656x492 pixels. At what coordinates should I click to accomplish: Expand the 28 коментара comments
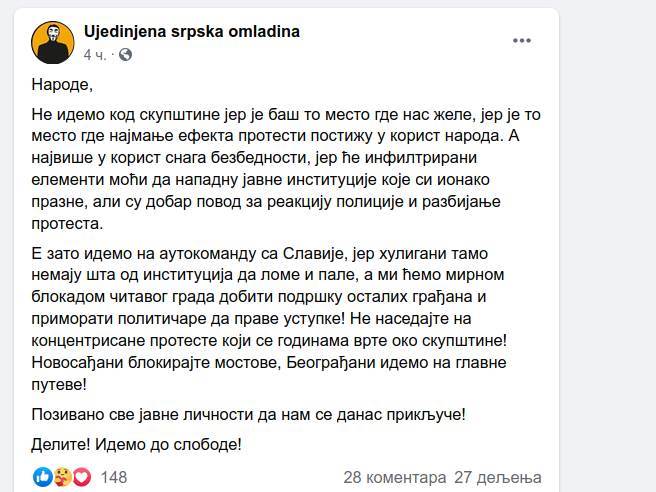(393, 477)
